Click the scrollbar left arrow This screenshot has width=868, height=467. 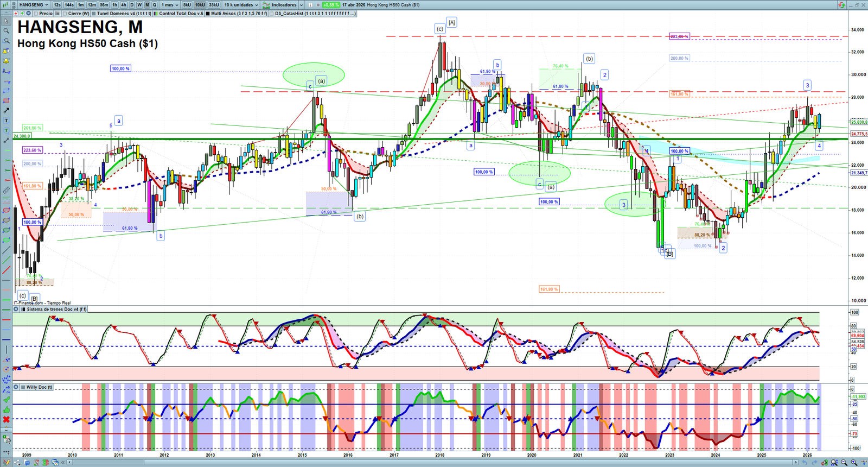(70, 463)
